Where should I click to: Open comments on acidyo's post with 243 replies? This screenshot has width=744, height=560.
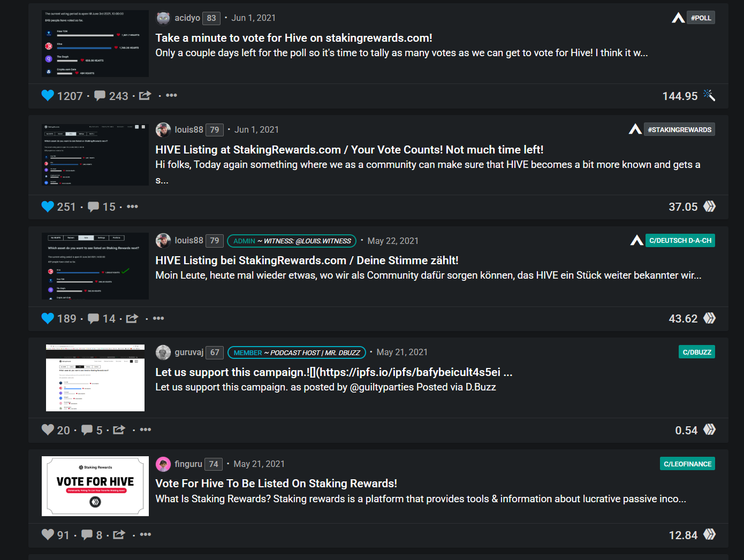100,96
